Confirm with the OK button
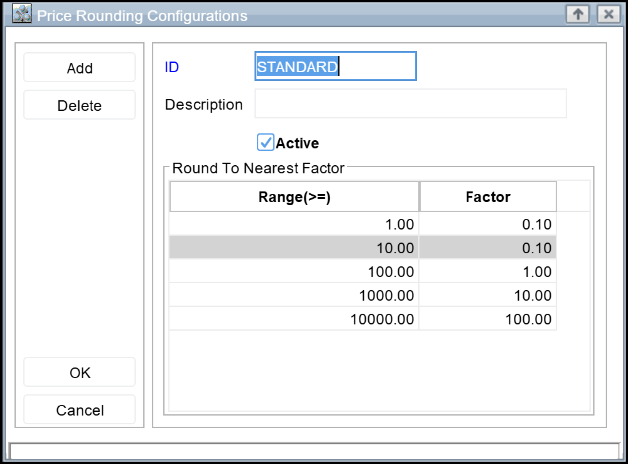628x464 pixels. click(79, 372)
